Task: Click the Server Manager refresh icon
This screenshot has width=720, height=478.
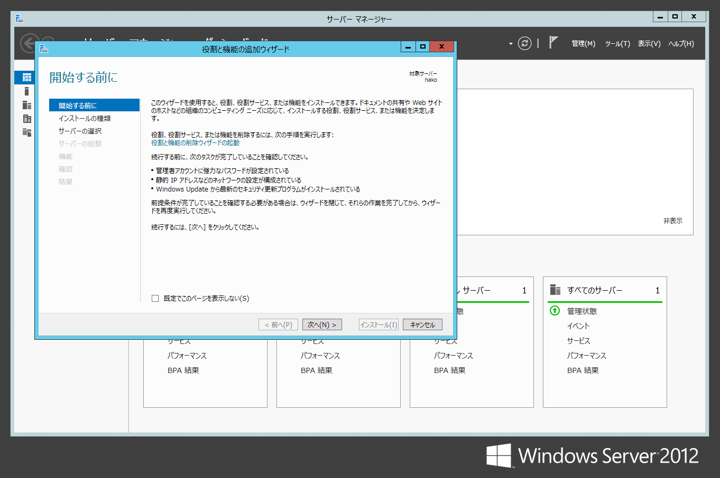Action: pos(524,43)
